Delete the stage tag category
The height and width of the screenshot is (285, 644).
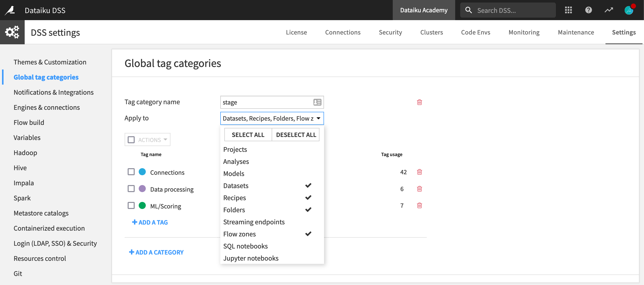click(x=419, y=102)
